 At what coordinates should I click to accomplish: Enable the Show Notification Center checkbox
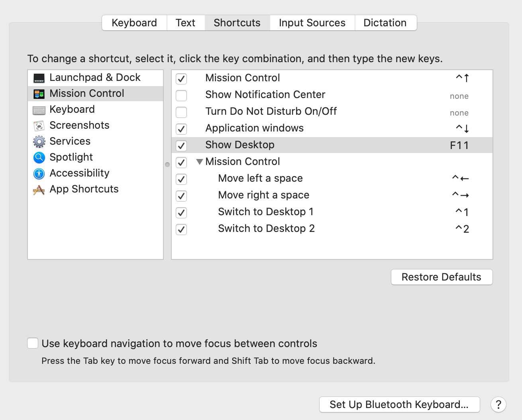tap(181, 96)
